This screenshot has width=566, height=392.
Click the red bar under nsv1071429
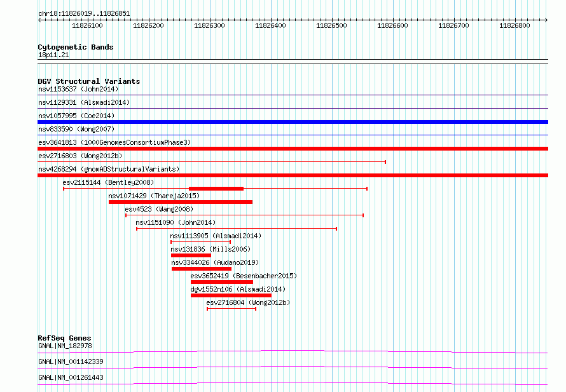coord(181,202)
